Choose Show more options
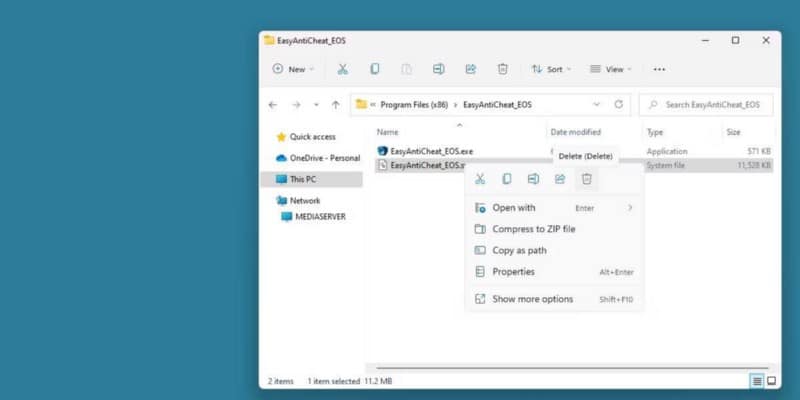 (x=554, y=299)
